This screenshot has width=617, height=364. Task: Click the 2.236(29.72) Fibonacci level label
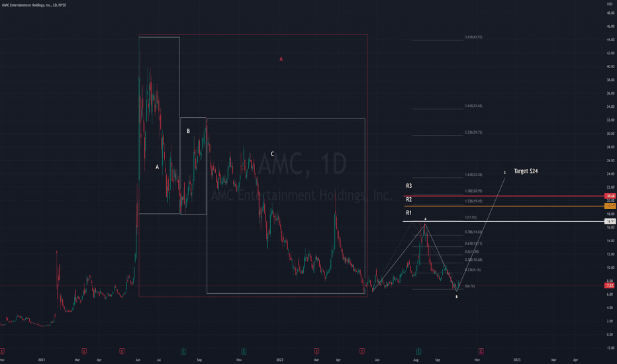point(473,132)
